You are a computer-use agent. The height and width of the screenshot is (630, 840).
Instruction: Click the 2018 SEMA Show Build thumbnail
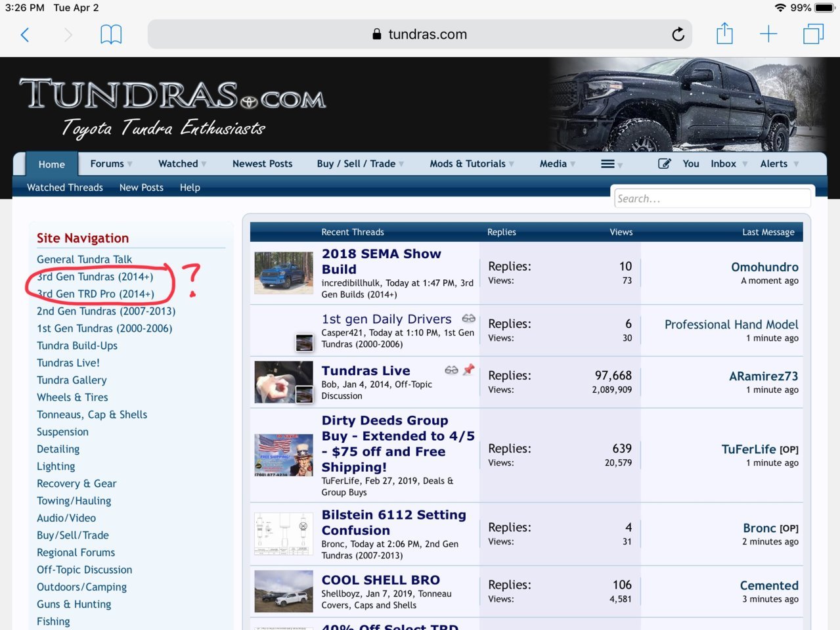pos(284,273)
